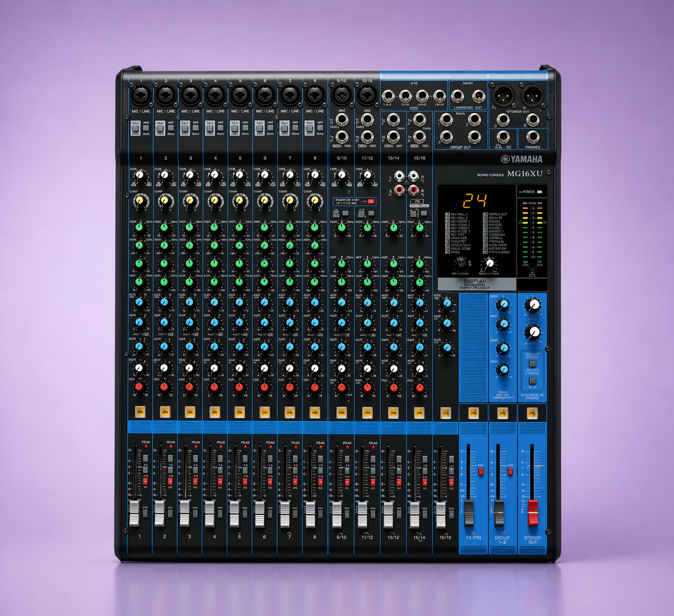
Task: Select the top-left red-and-white RCA input jack
Action: (399, 177)
